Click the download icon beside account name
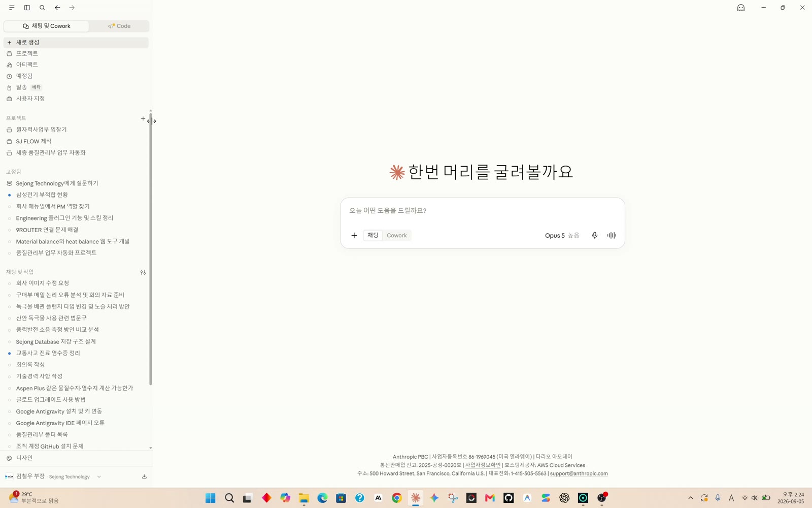 (144, 477)
